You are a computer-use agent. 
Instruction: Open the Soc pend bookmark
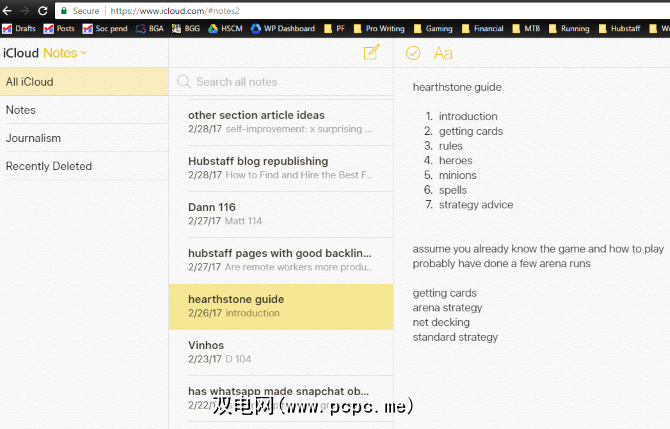(x=105, y=29)
